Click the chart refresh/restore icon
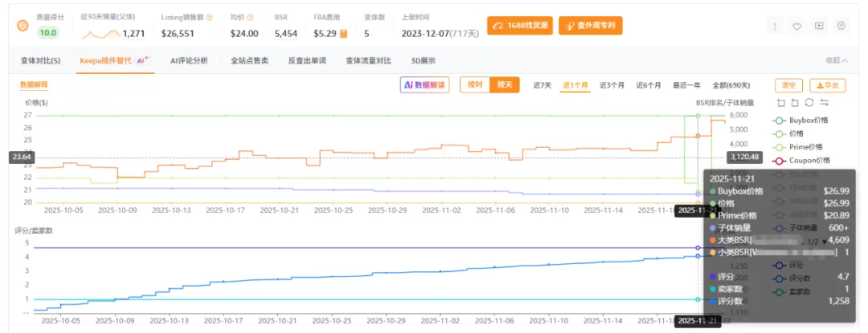Image resolution: width=868 pixels, height=333 pixels. tap(809, 102)
